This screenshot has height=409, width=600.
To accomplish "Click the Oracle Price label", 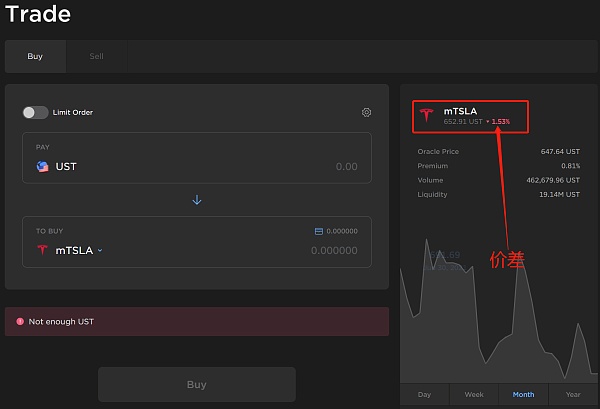I will coord(438,152).
